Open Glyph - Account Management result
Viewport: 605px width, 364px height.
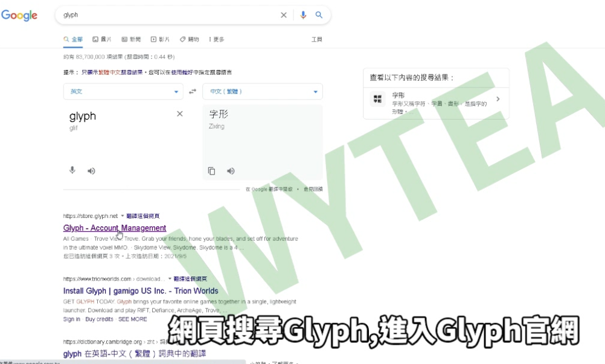(x=115, y=228)
